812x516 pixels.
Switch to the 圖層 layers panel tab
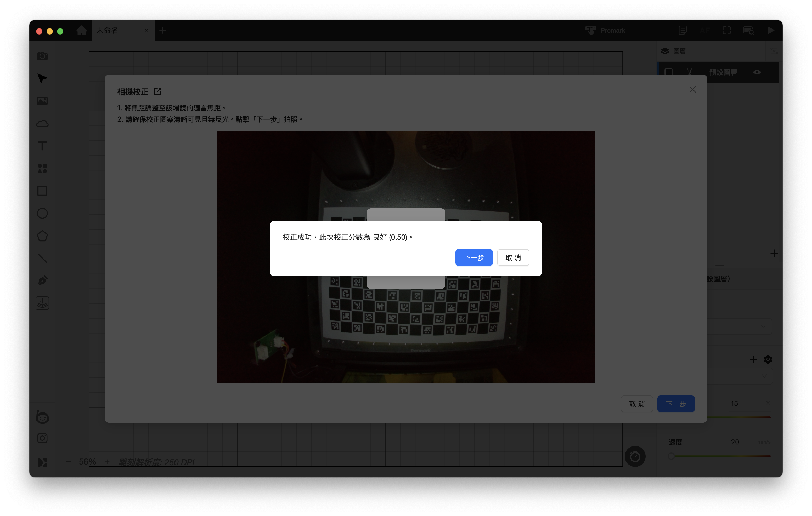coord(673,51)
